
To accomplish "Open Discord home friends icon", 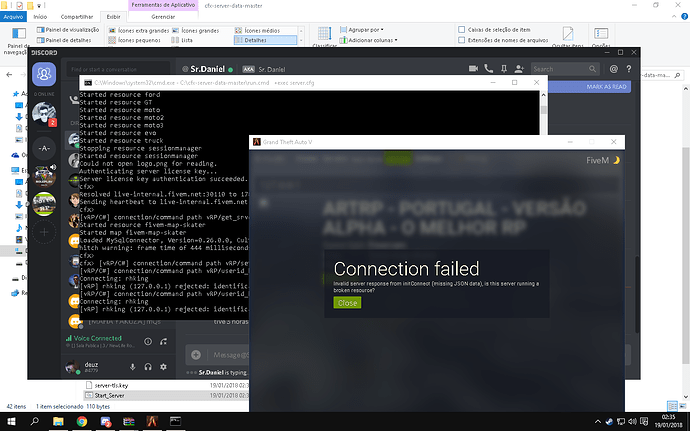I will click(44, 74).
